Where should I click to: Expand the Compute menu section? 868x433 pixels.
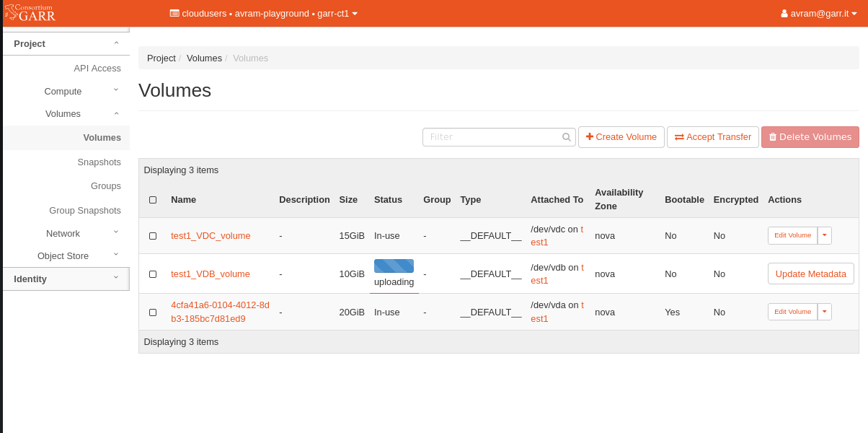66,92
